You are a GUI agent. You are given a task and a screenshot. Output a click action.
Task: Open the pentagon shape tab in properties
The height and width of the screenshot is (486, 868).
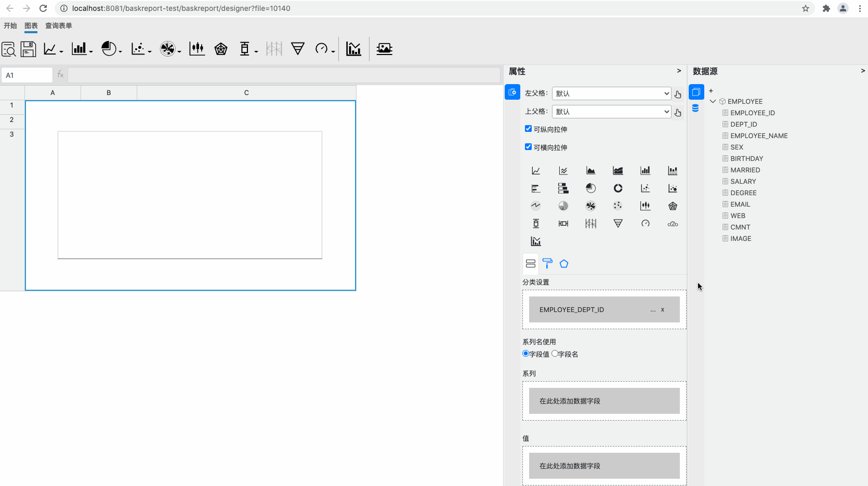pyautogui.click(x=564, y=264)
